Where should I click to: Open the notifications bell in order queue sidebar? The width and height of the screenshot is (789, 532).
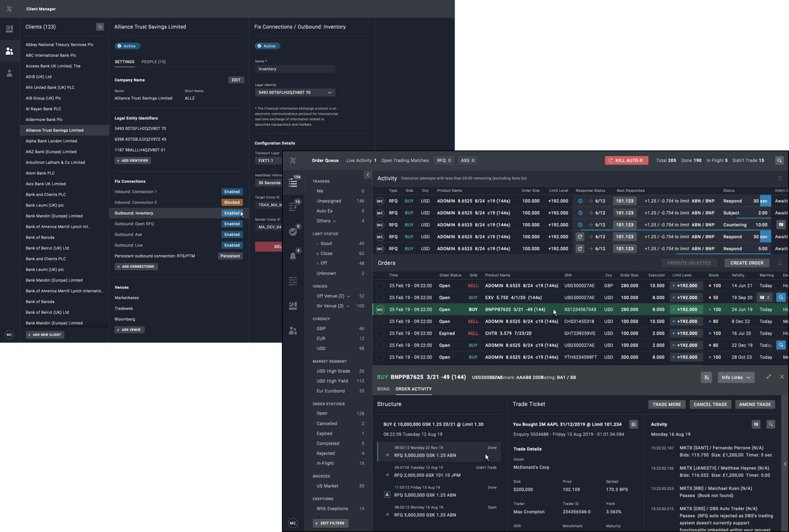[x=293, y=257]
